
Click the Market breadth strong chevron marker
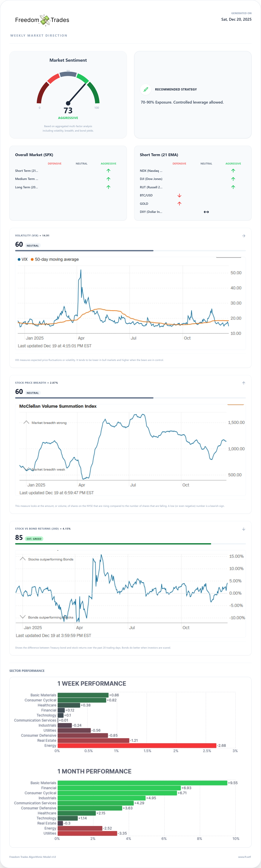[26, 422]
